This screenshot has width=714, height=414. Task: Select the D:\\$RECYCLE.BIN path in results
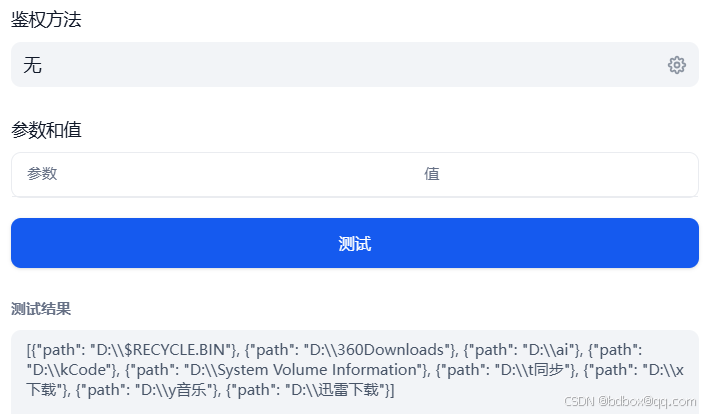(x=162, y=350)
